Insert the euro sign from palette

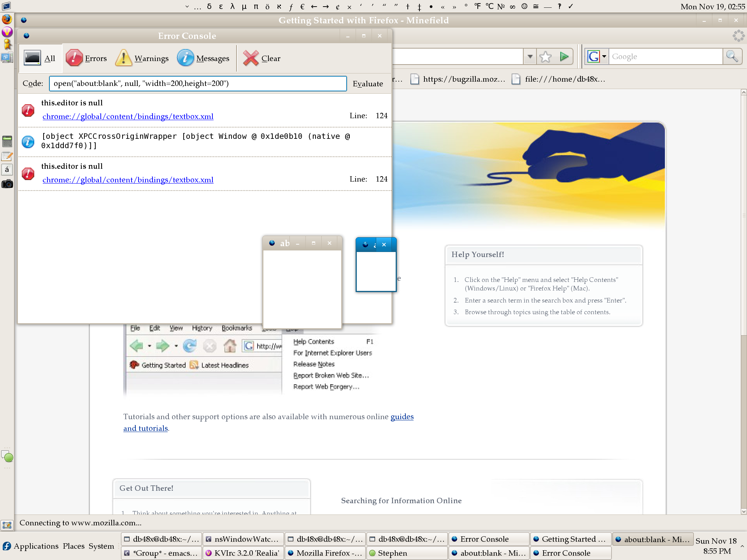click(302, 6)
